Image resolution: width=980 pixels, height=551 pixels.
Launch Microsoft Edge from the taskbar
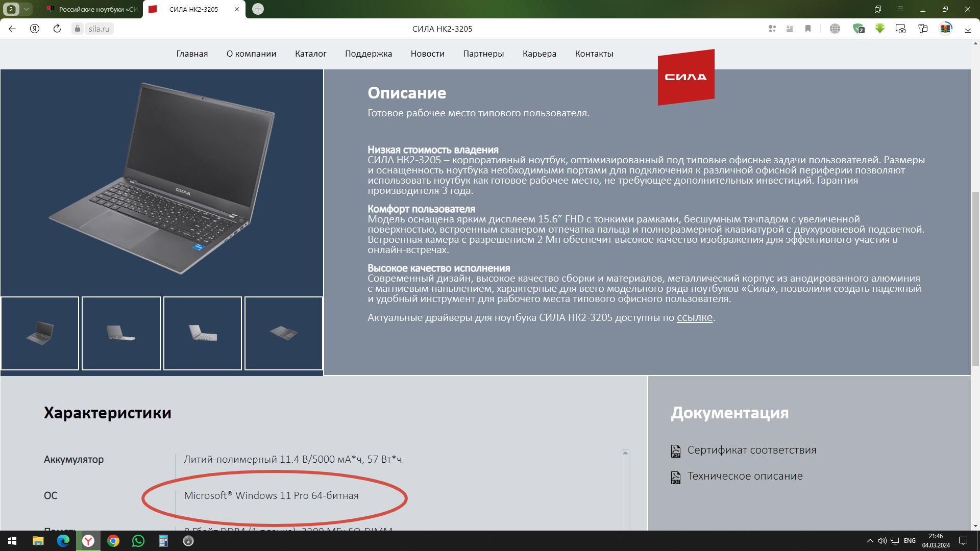[63, 541]
